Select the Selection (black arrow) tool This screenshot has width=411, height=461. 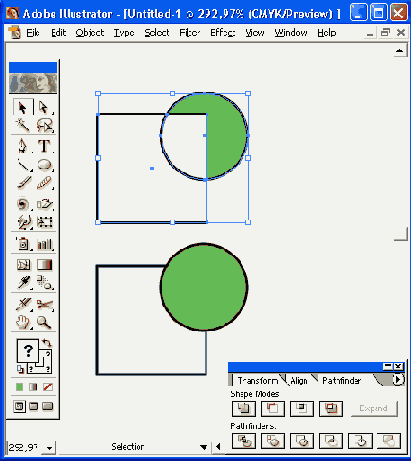click(23, 108)
